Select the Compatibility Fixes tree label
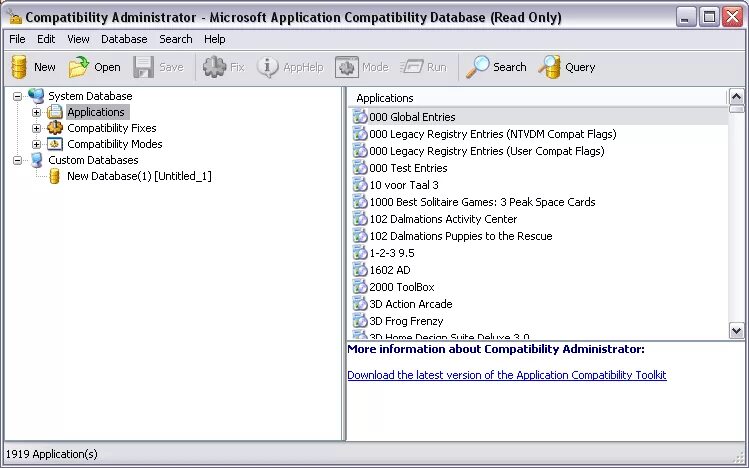This screenshot has width=749, height=468. tap(112, 128)
